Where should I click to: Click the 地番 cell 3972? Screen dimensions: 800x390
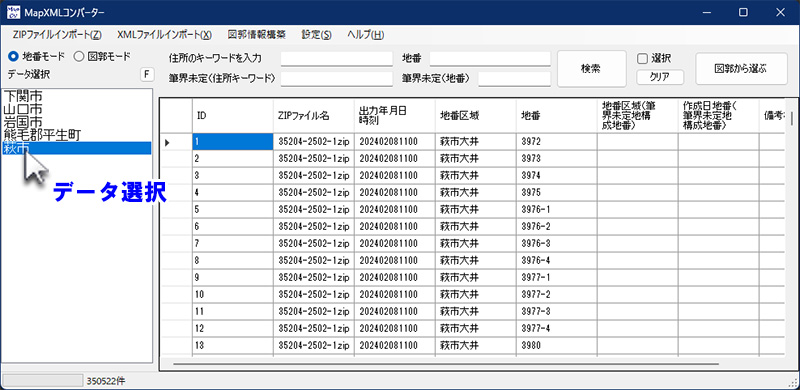click(557, 142)
